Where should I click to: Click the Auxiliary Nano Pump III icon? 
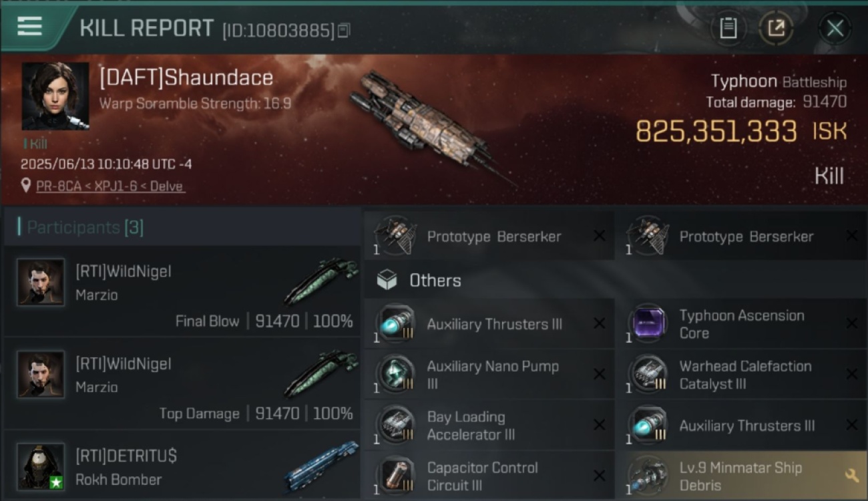[x=395, y=374]
